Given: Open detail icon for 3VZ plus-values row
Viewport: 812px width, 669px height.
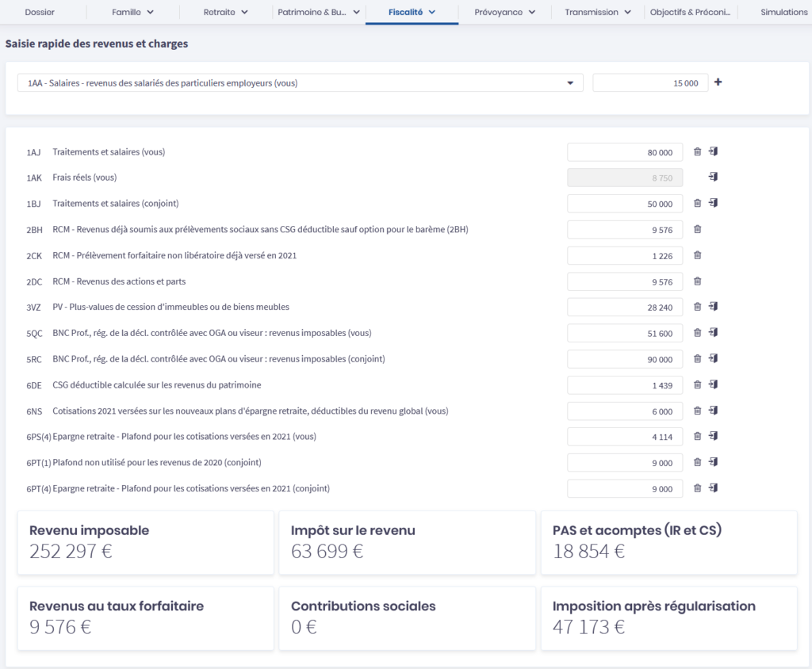Looking at the screenshot, I should [714, 307].
